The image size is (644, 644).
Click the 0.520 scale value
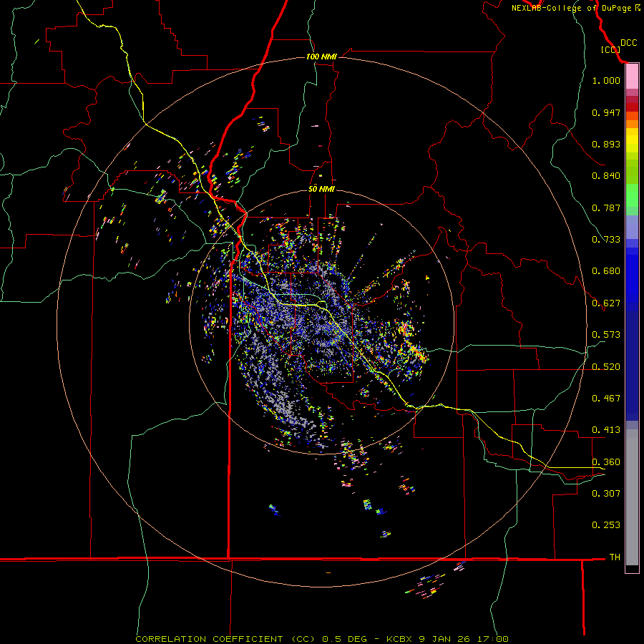pyautogui.click(x=606, y=367)
